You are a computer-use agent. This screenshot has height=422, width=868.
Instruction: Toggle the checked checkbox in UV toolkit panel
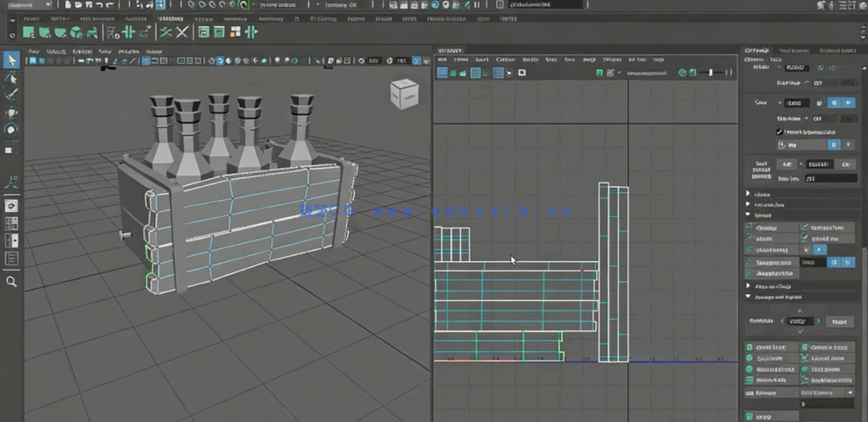[780, 131]
